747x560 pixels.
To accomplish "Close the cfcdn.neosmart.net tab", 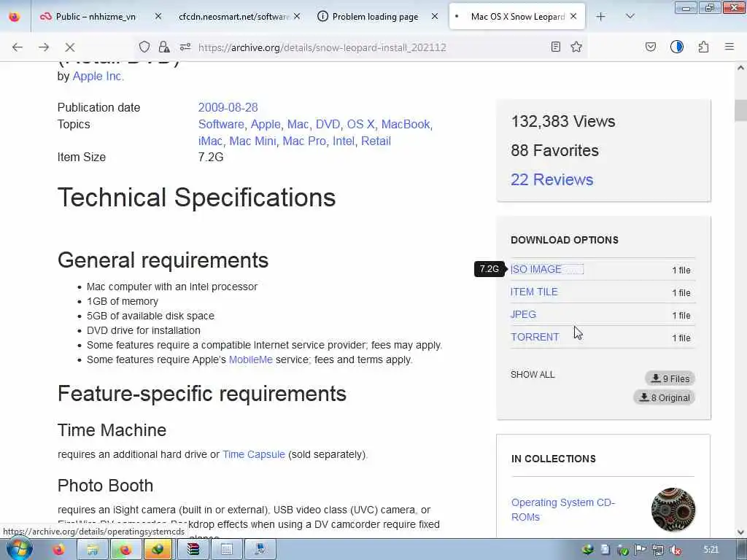I will (x=297, y=17).
